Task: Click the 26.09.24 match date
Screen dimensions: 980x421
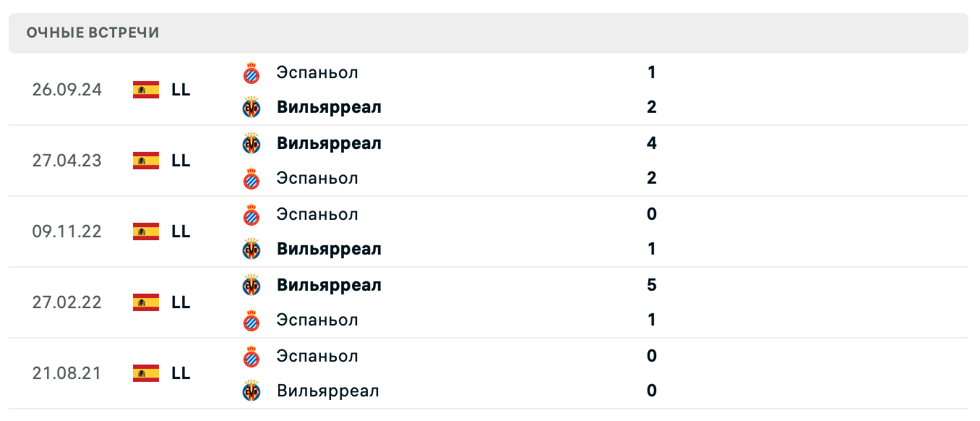Action: tap(67, 90)
